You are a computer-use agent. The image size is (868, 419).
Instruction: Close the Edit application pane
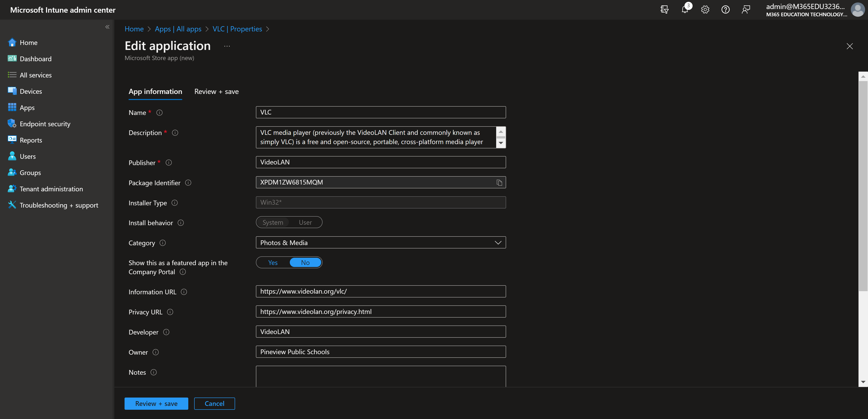(x=849, y=46)
